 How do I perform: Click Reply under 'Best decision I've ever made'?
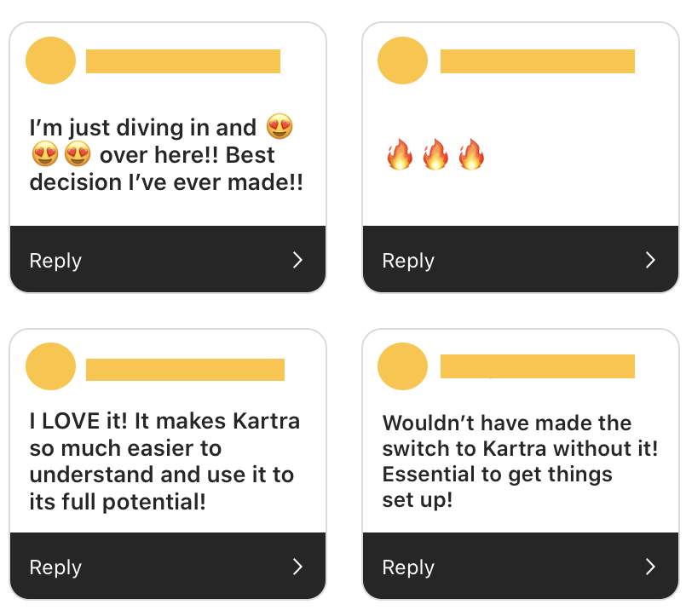[55, 261]
